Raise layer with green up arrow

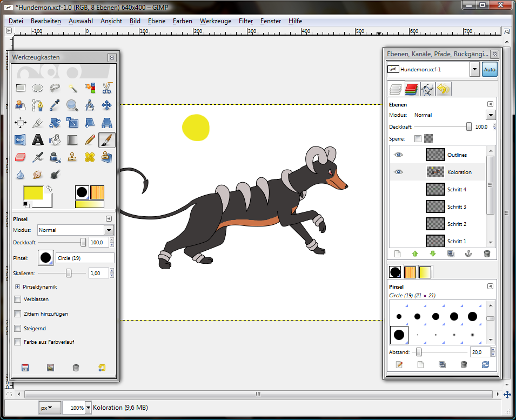[x=415, y=254]
